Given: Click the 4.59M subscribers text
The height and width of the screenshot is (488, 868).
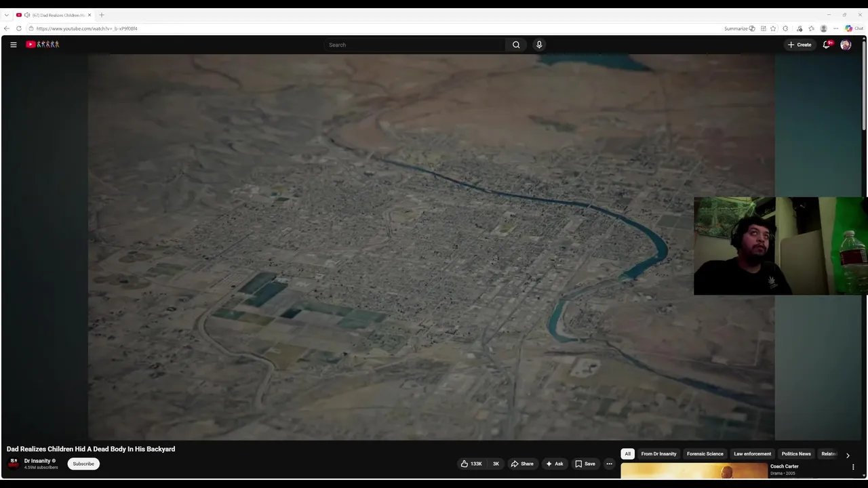Looking at the screenshot, I should tap(41, 468).
